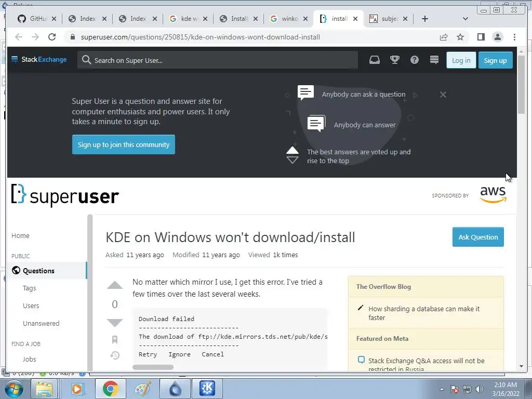
Task: Click the volume speaker tray icon
Action: pyautogui.click(x=480, y=390)
